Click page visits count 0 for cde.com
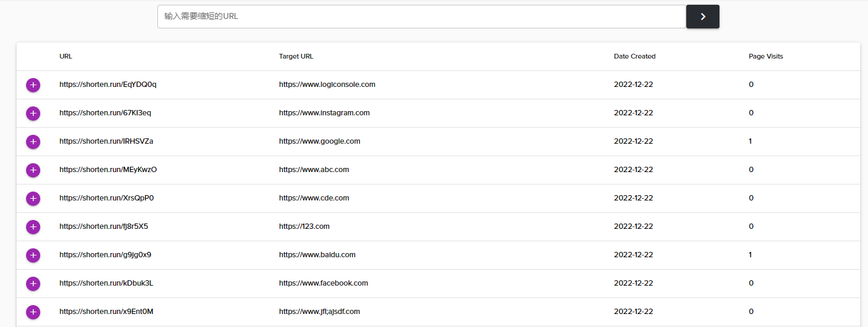The image size is (868, 327). pyautogui.click(x=751, y=198)
